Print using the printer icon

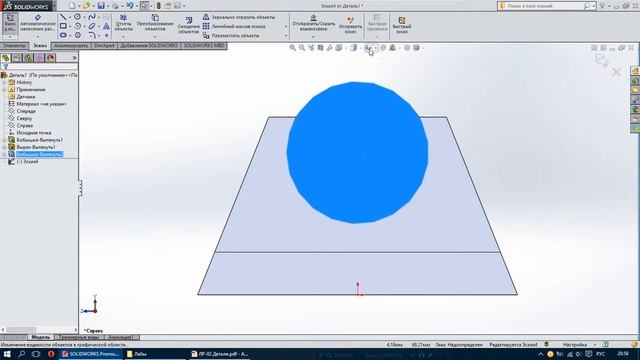click(116, 6)
